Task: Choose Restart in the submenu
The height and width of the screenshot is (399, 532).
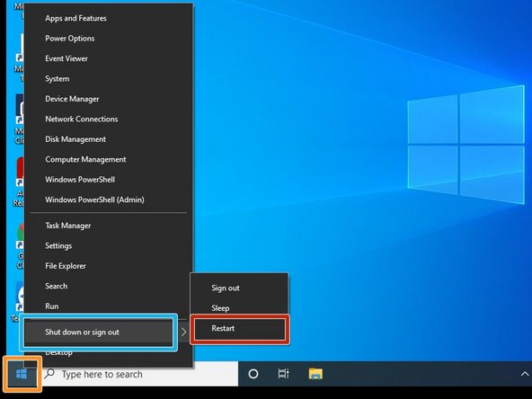Action: point(239,328)
